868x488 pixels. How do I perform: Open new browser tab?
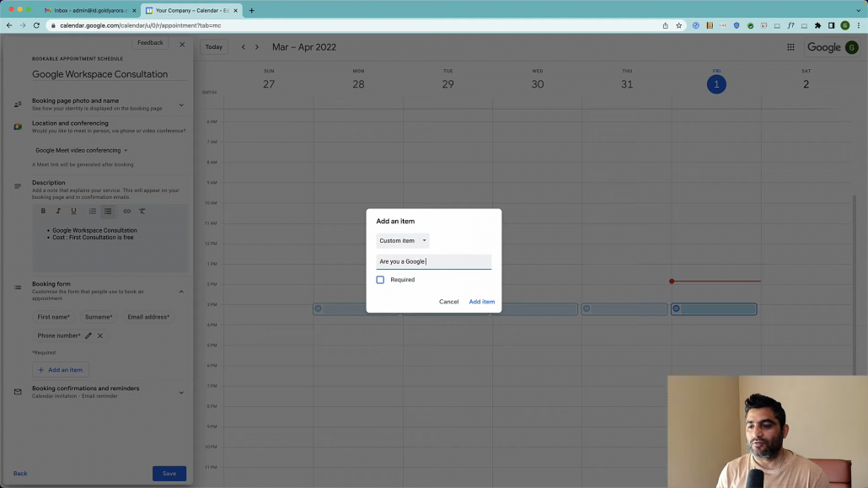coord(251,10)
